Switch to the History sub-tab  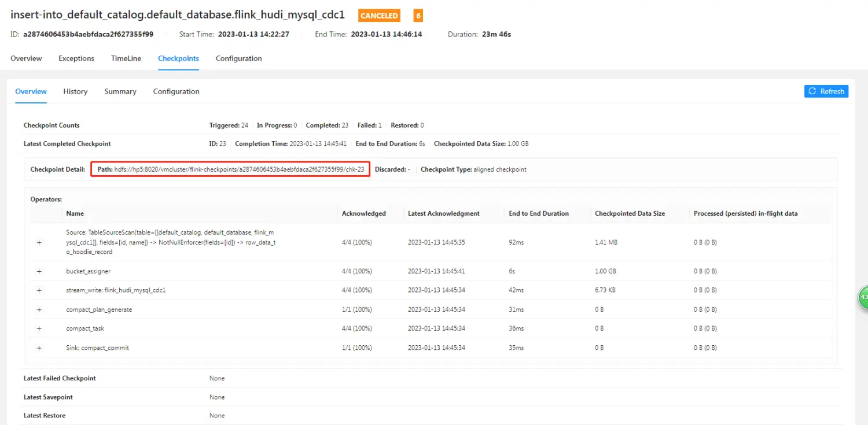75,91
